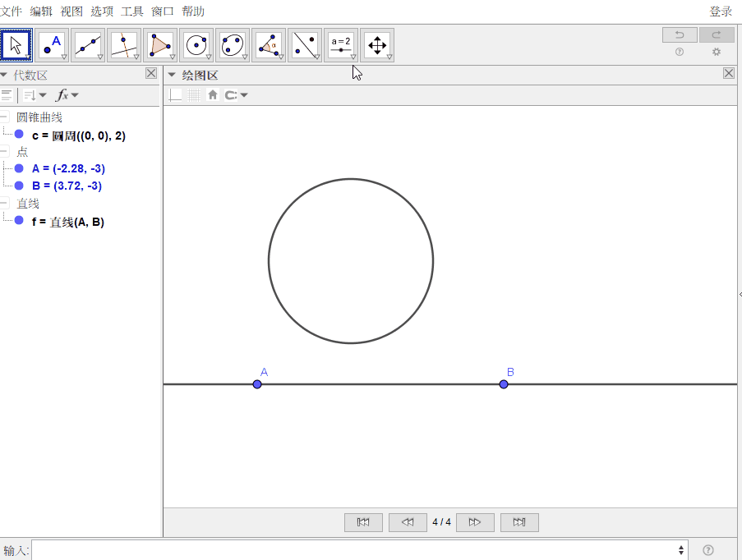Open the Circle tool variants dropdown arrow

point(207,57)
